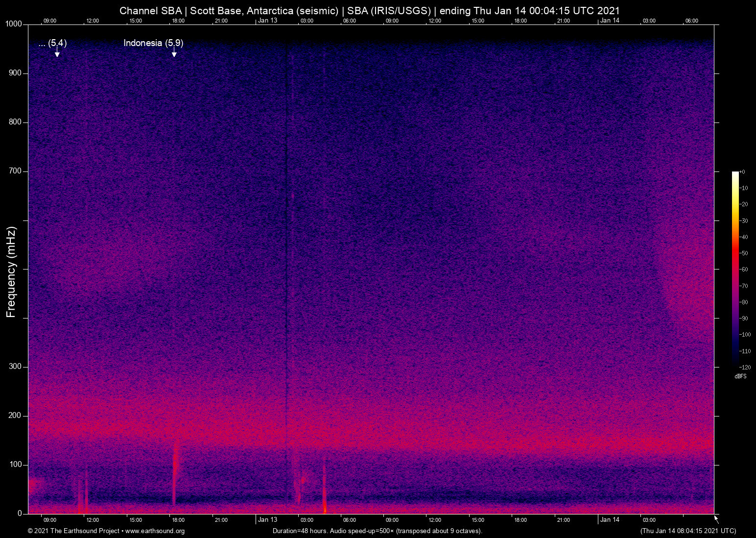
Task: Click the arrow marker below the (5.4) label
Action: click(57, 52)
